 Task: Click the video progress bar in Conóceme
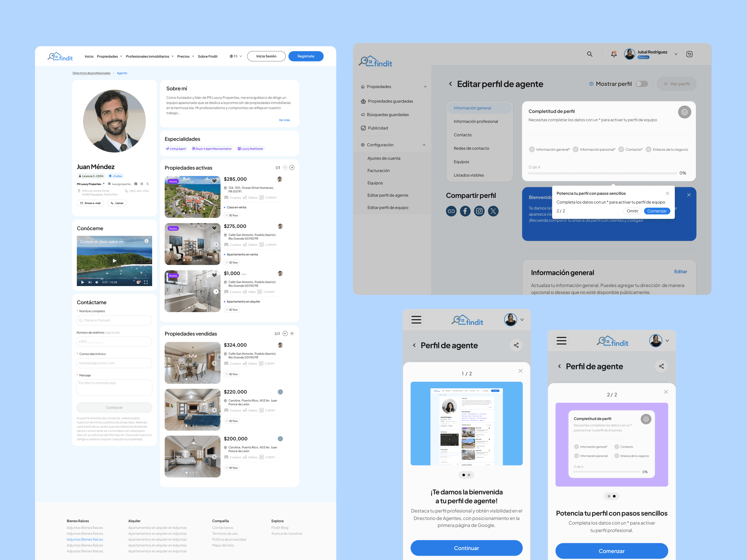[x=114, y=278]
